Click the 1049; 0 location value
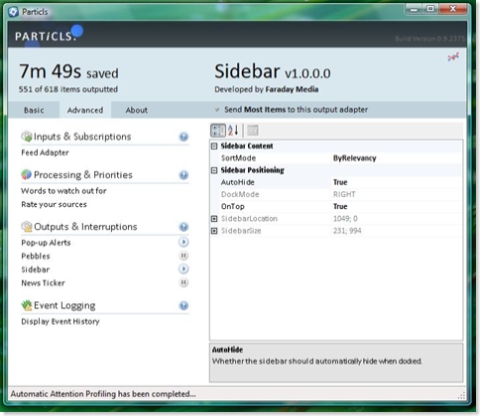The image size is (480, 416). (345, 219)
